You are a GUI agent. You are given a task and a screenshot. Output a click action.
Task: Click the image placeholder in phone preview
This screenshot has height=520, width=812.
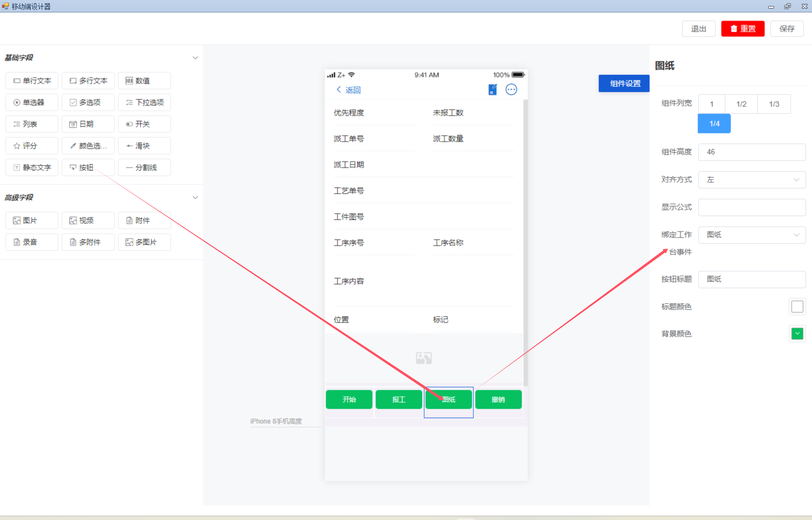tap(424, 358)
